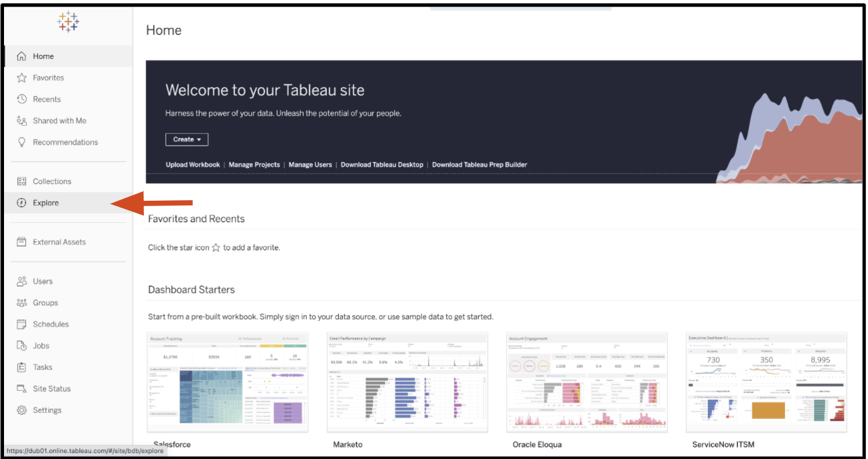
Task: Click the Shared with Me people icon
Action: pyautogui.click(x=21, y=120)
